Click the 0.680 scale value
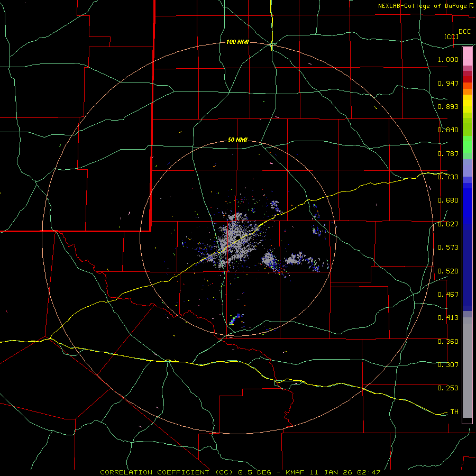The image size is (476, 476). (448, 200)
